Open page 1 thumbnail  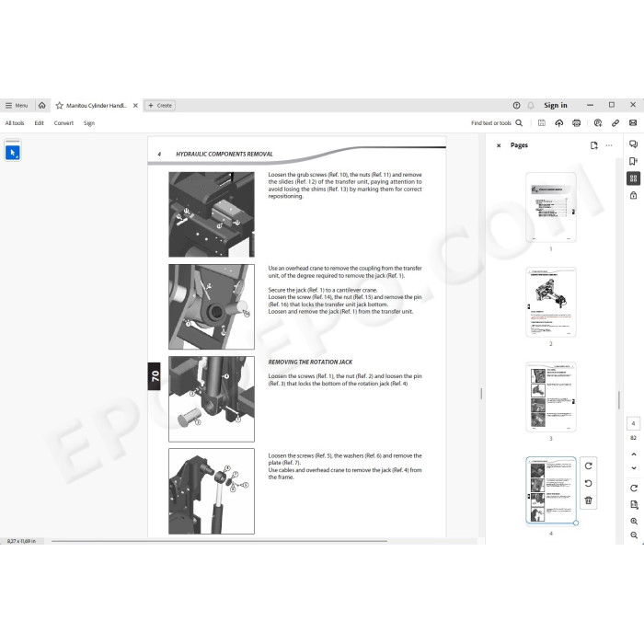pos(551,207)
